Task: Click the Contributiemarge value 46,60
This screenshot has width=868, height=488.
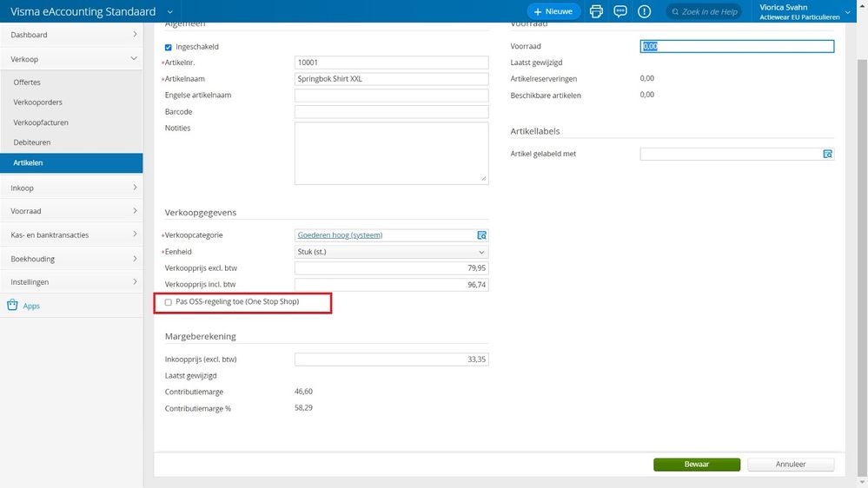Action: coord(303,391)
